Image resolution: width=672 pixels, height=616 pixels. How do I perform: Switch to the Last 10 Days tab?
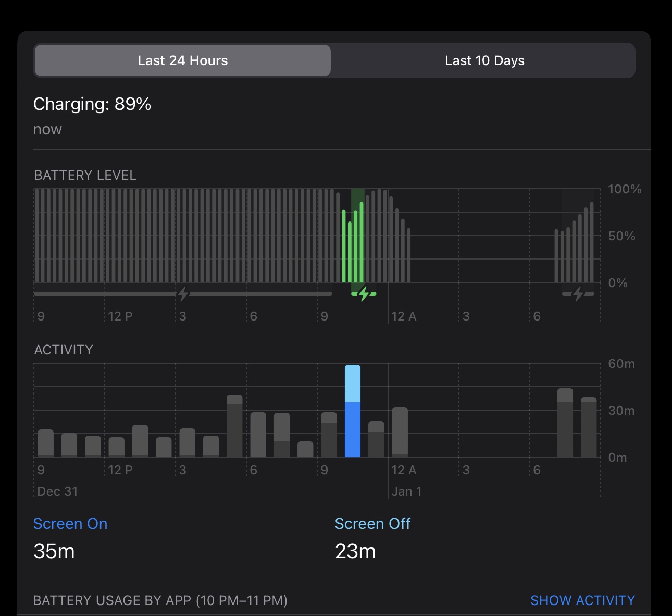point(484,60)
